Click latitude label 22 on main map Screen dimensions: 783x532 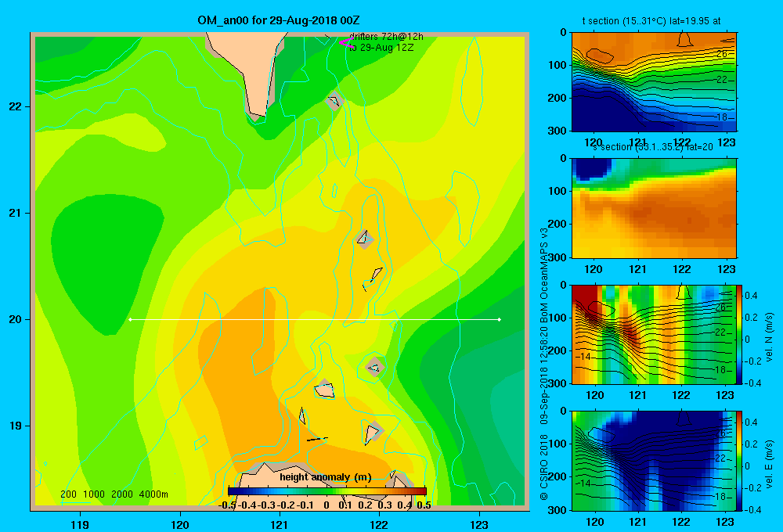pos(16,106)
